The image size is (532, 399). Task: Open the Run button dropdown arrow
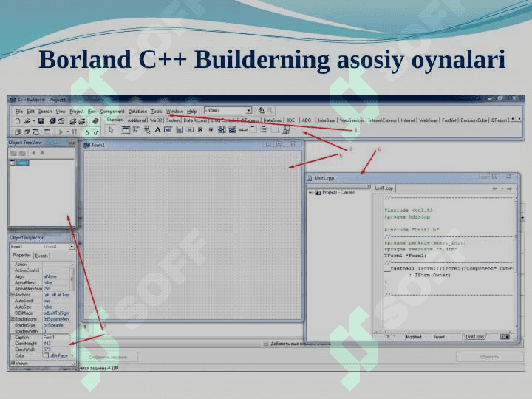click(68, 132)
